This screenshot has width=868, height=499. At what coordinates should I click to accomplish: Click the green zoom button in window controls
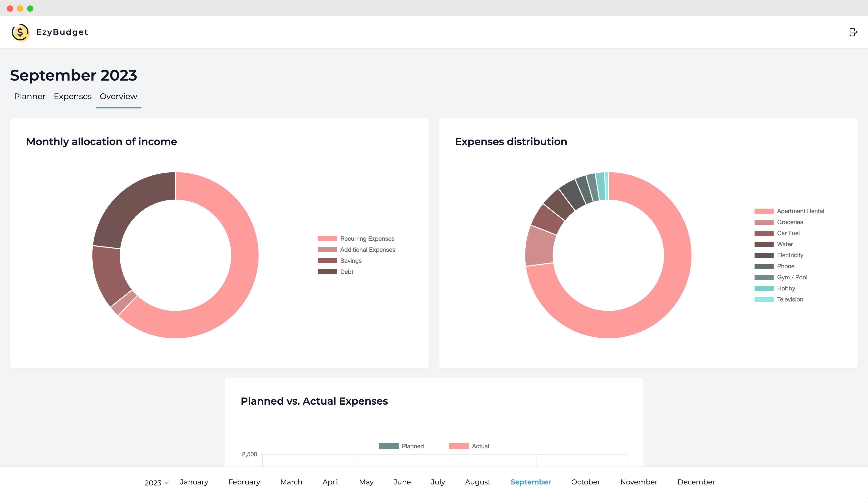pos(30,8)
